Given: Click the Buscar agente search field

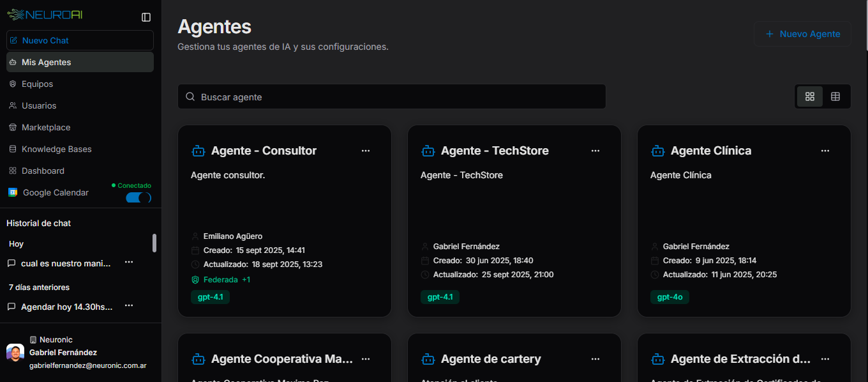Looking at the screenshot, I should pos(391,97).
